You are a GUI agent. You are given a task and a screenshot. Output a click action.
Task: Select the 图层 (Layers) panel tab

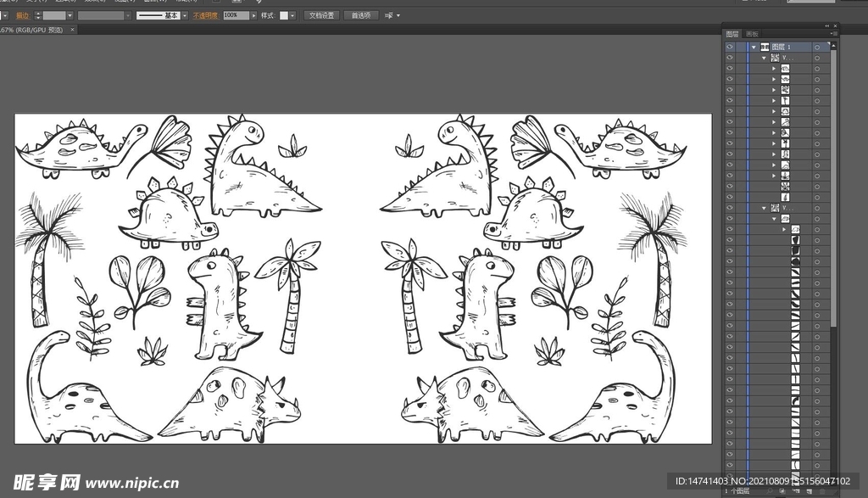tap(733, 34)
